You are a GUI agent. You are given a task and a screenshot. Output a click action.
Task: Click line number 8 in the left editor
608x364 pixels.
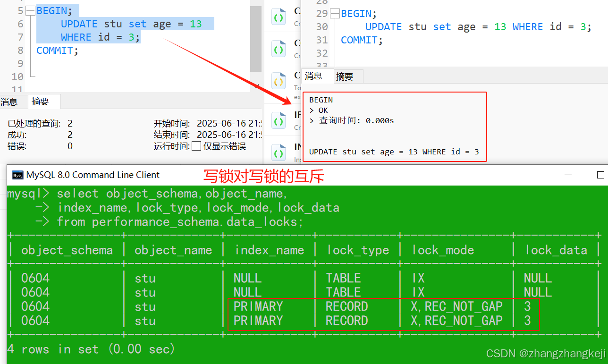[x=20, y=51]
